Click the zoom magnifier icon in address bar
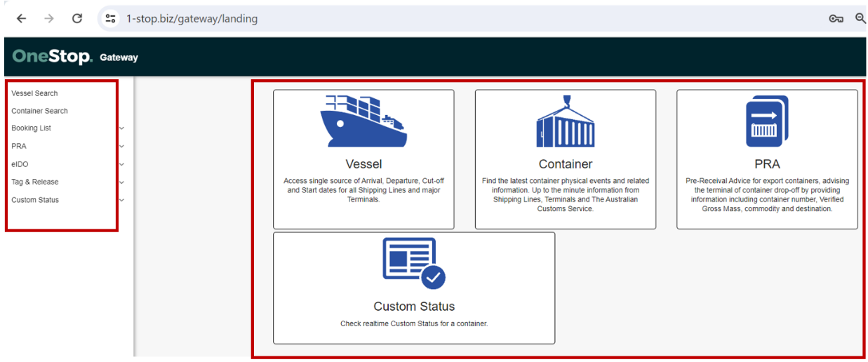Viewport: 868px width, 362px height. (x=861, y=19)
